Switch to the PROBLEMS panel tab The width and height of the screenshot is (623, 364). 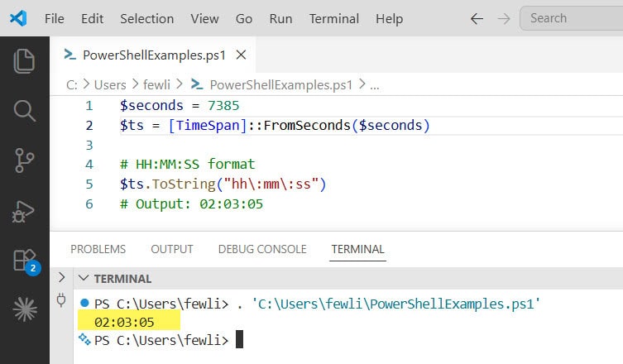pyautogui.click(x=98, y=249)
